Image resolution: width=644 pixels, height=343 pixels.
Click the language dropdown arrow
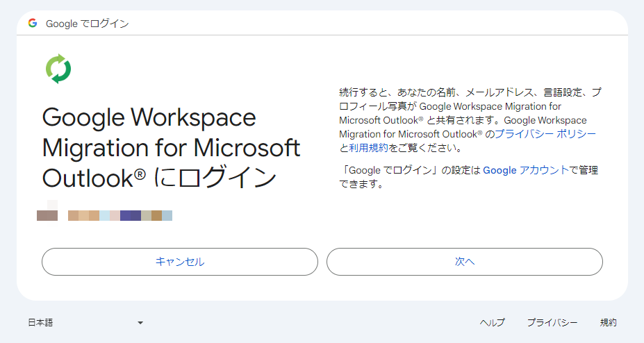(x=140, y=323)
